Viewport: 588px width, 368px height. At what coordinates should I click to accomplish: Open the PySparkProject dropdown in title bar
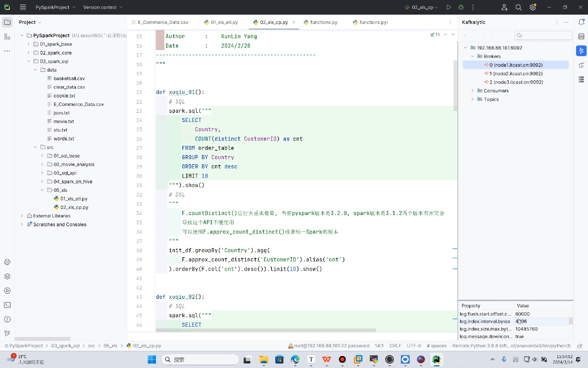pyautogui.click(x=55, y=7)
